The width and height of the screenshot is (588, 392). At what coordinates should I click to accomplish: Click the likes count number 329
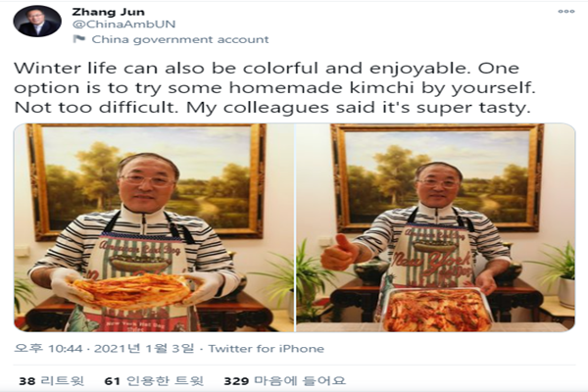tap(236, 381)
